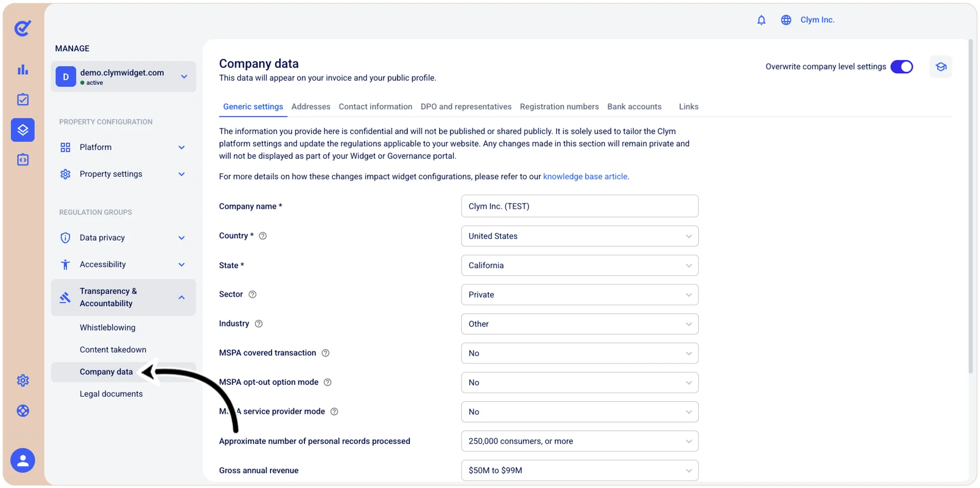Screen dimensions: 980x488
Task: Switch to DPO and representatives tab
Action: 466,107
